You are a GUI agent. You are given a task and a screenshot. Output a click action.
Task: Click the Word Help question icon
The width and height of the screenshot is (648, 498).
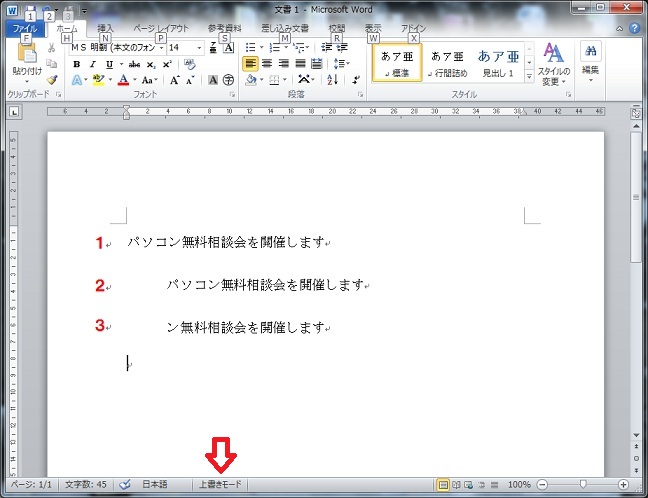(634, 28)
